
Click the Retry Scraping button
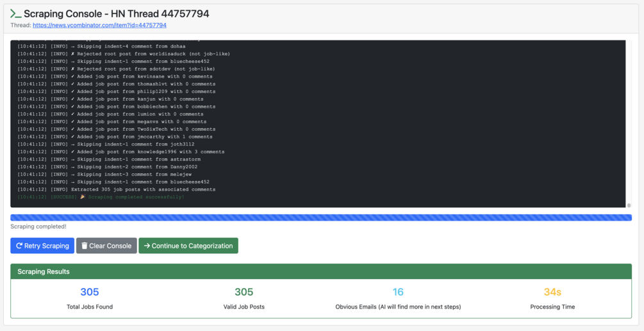(x=42, y=246)
